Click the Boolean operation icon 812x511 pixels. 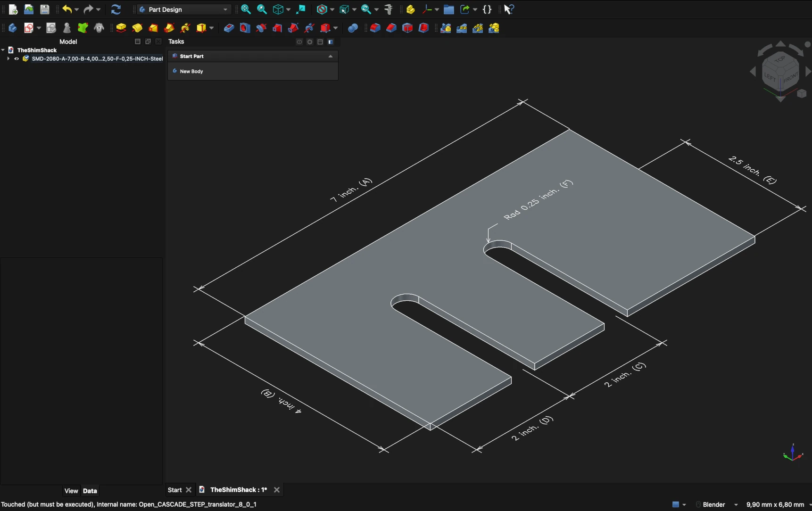[x=353, y=28]
